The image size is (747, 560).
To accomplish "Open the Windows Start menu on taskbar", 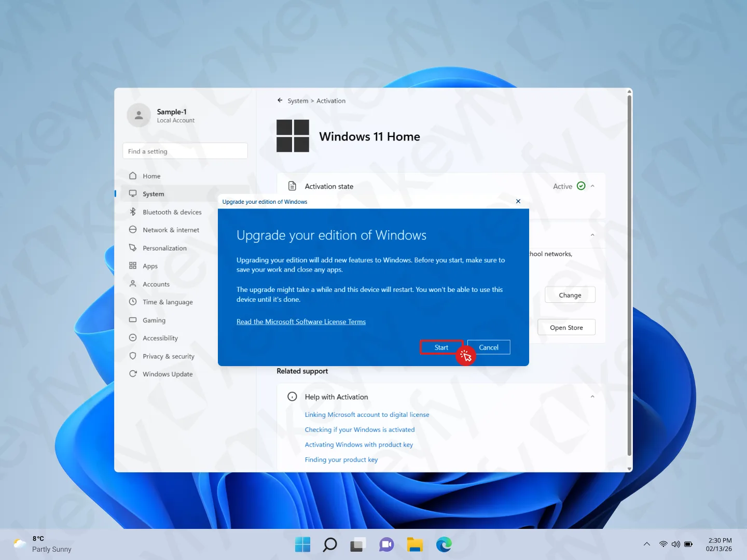I will tap(302, 544).
